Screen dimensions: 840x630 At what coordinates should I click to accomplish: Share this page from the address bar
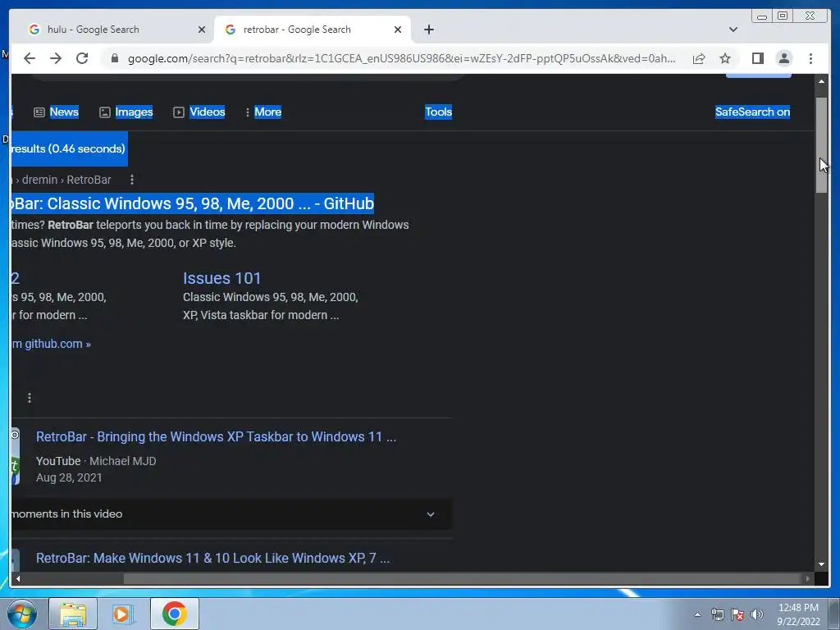[x=699, y=58]
